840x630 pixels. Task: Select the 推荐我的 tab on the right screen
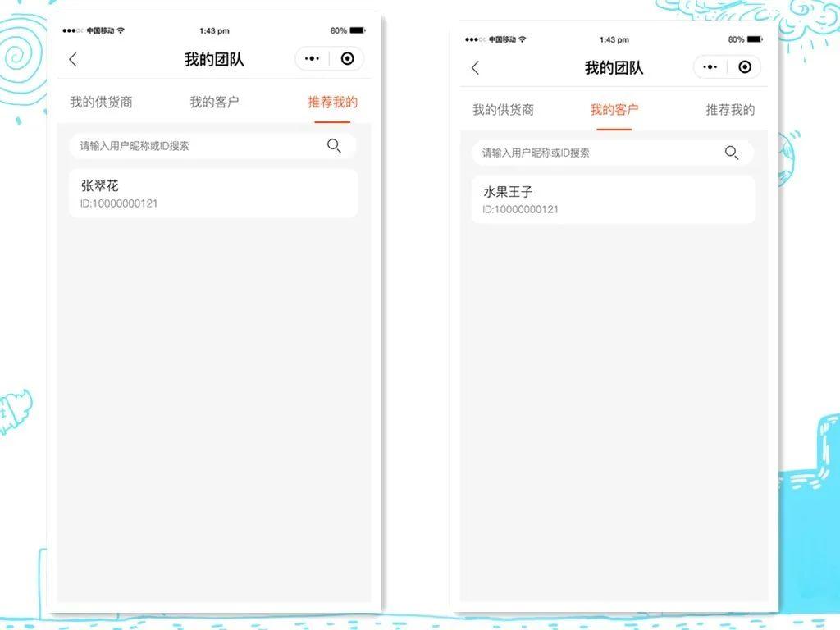tap(730, 109)
